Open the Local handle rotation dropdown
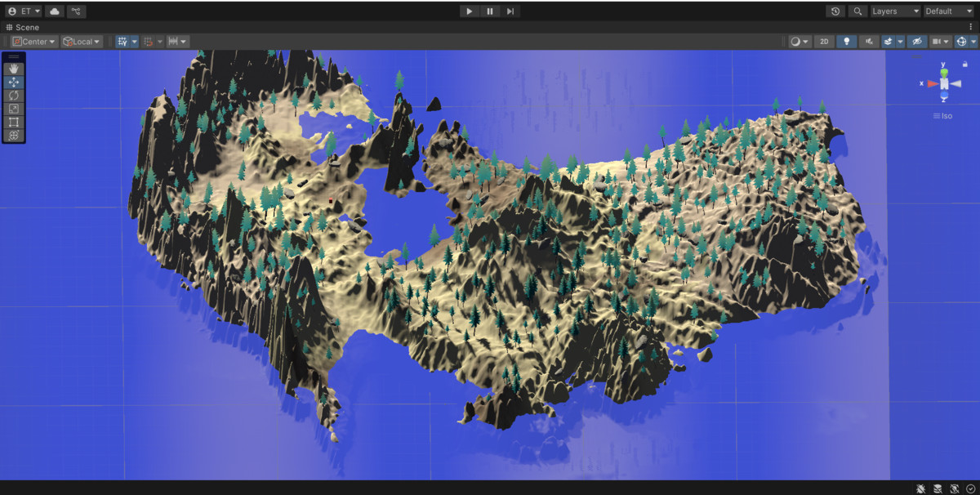Viewport: 980px width, 495px height. coord(82,42)
